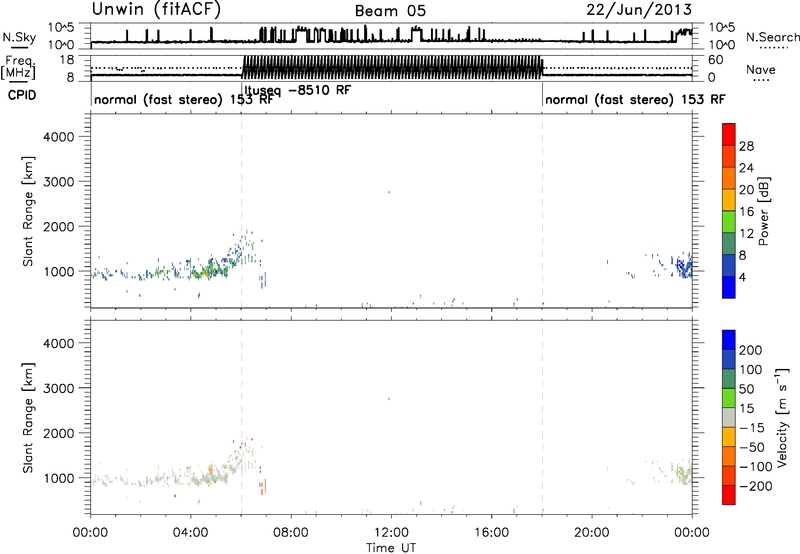
Task: Click the '18' frequency axis tick
Action: [x=66, y=60]
